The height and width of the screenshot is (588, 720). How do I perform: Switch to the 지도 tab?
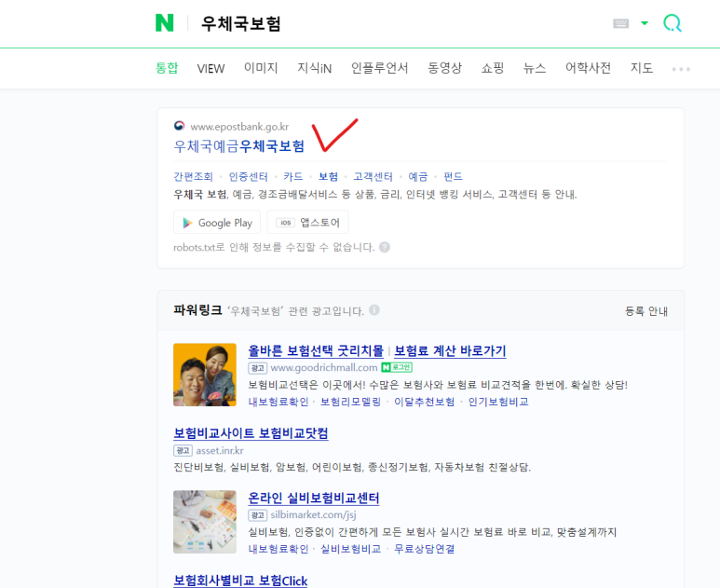point(642,68)
